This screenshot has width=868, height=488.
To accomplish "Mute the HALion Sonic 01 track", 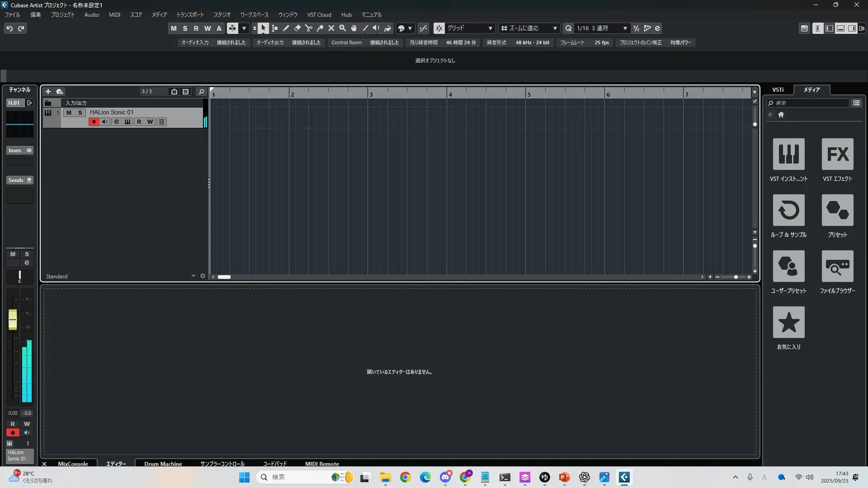I will click(69, 113).
